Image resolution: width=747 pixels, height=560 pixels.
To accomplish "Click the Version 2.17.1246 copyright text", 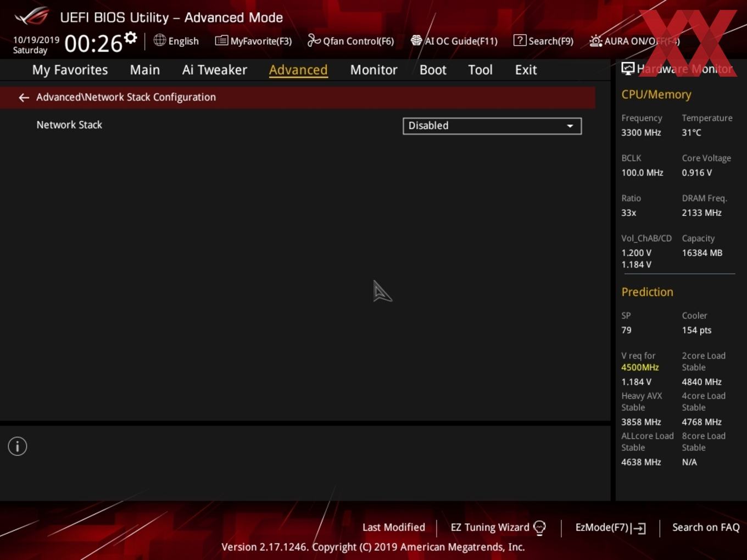I will [x=373, y=547].
